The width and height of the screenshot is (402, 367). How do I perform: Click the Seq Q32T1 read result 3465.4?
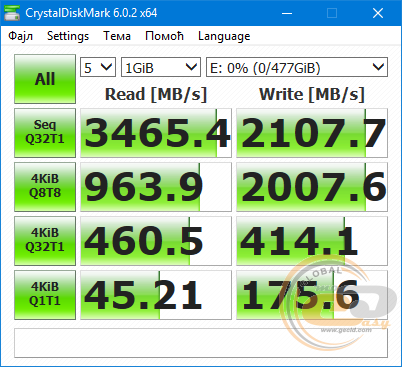point(156,133)
